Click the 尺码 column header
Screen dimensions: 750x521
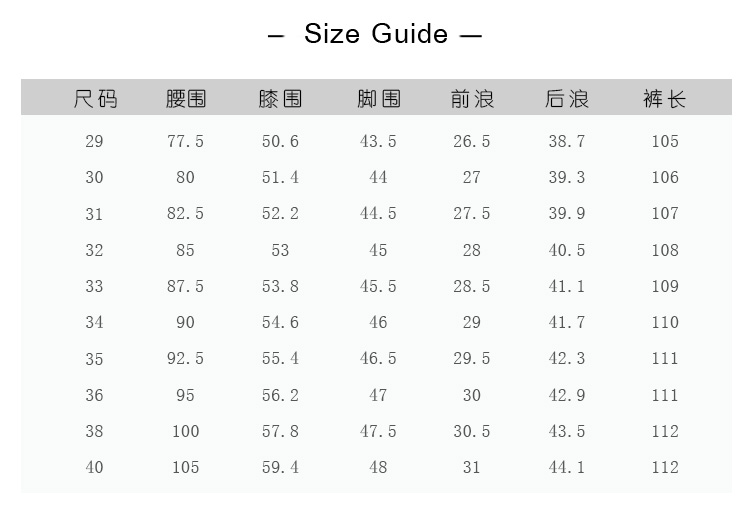[95, 99]
